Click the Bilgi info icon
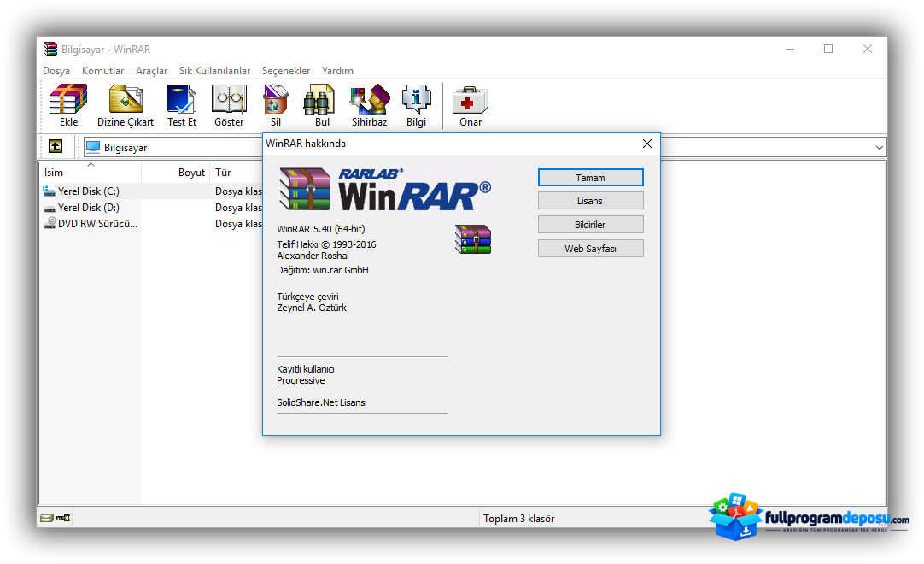This screenshot has height=564, width=924. click(x=416, y=99)
